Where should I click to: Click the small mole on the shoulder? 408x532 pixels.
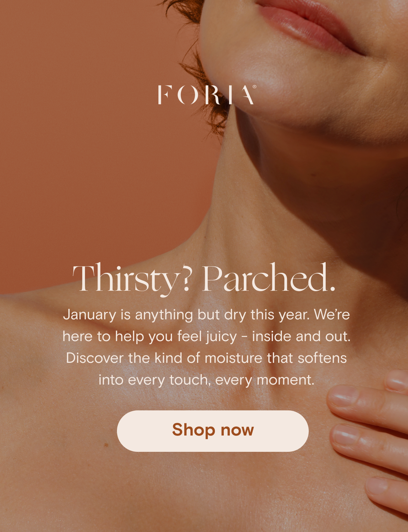pos(106,444)
